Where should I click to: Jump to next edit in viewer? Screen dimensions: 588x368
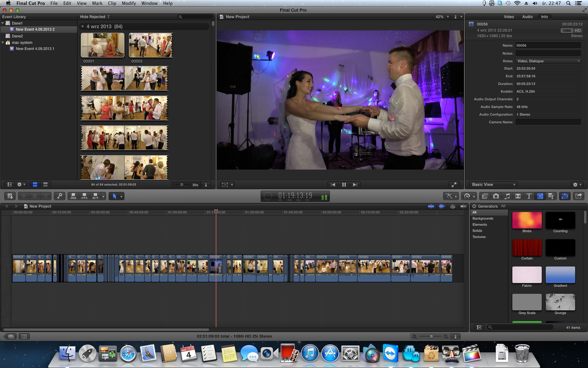[355, 185]
